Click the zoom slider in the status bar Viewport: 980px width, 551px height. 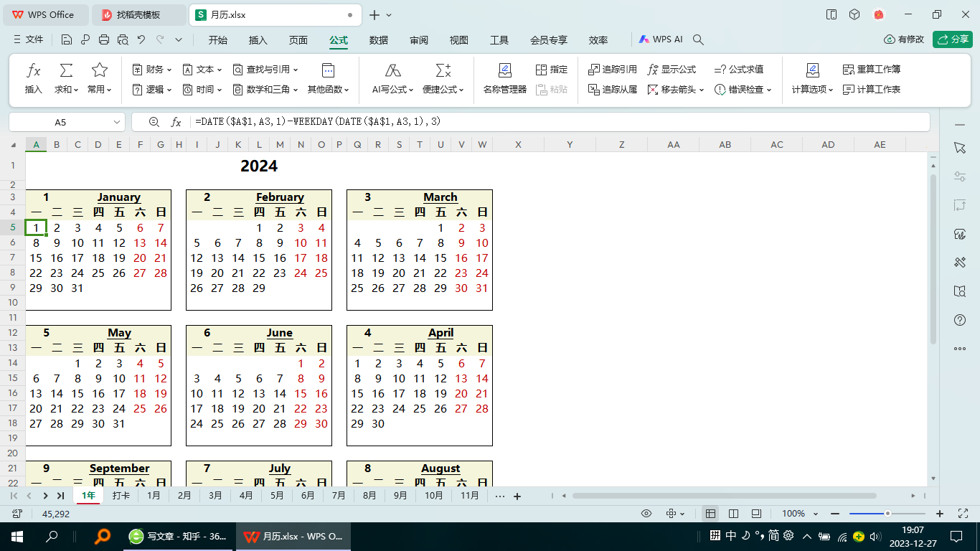(x=887, y=514)
